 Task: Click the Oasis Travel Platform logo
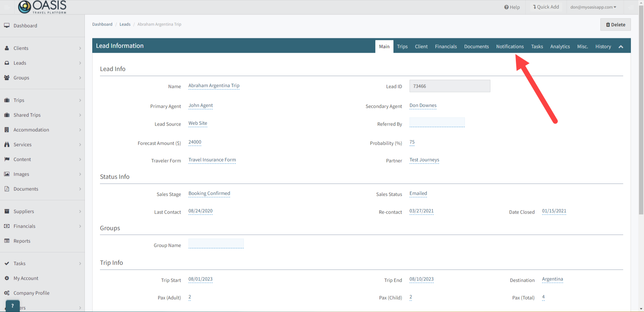[42, 7]
